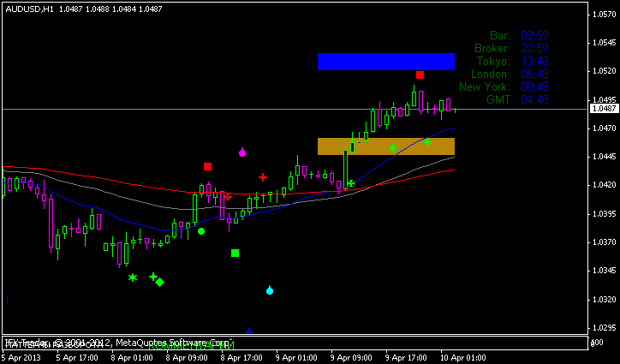Click the red square below the blue zone
620x364 pixels.
pos(420,75)
